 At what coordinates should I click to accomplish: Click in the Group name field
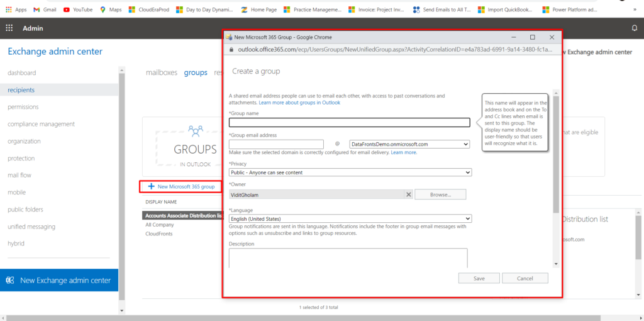point(350,123)
